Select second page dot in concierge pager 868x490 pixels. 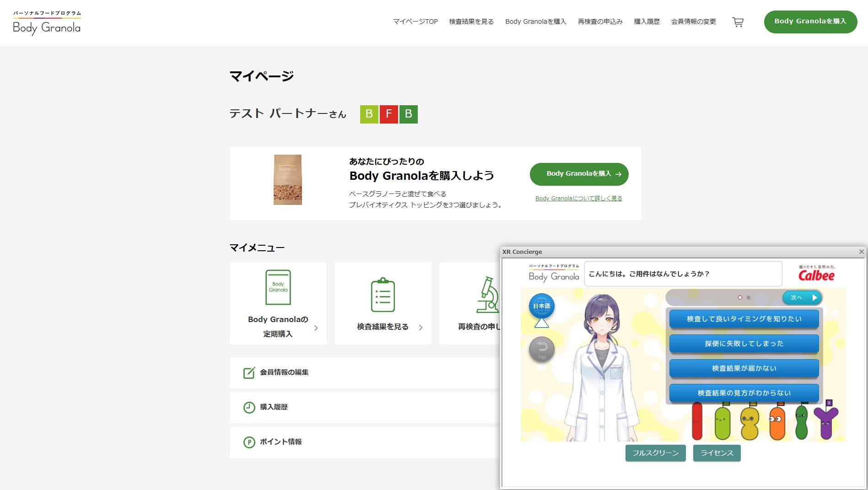tap(749, 297)
